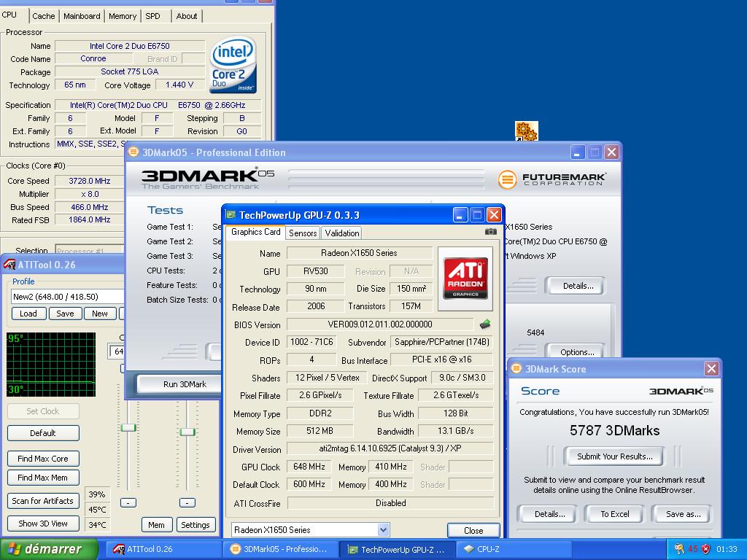This screenshot has width=747, height=560.
Task: Switch to the Cache tab in CPU-Z
Action: pyautogui.click(x=43, y=16)
